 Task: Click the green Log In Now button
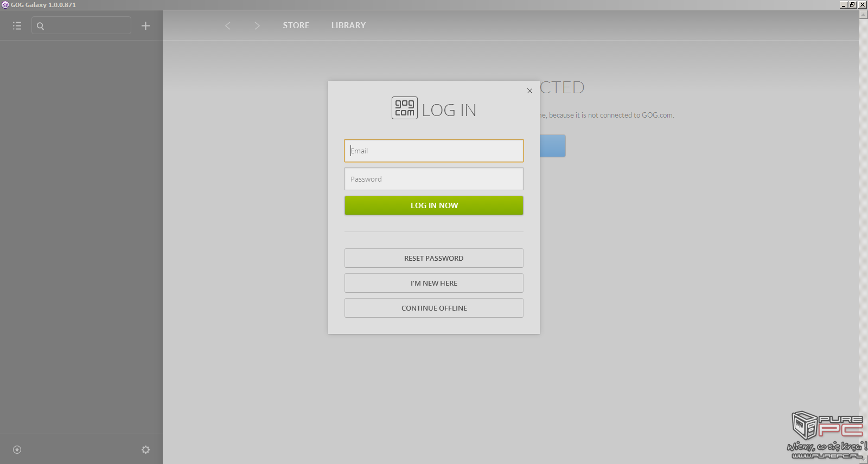point(434,205)
